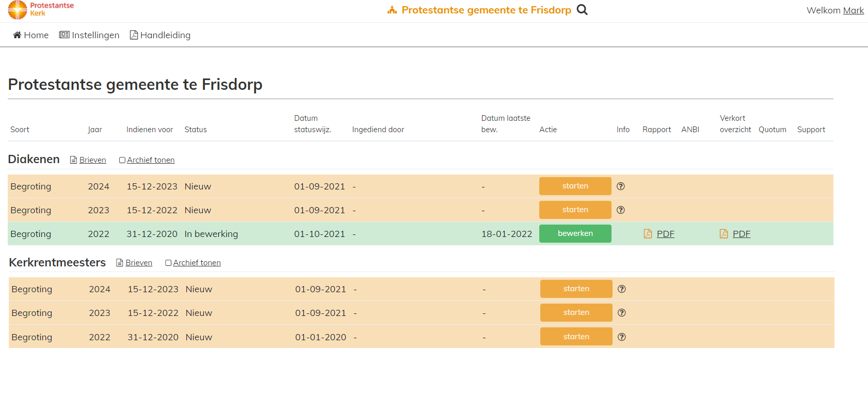Click the Verkort overzicht PDF icon
This screenshot has width=868, height=396.
[724, 234]
